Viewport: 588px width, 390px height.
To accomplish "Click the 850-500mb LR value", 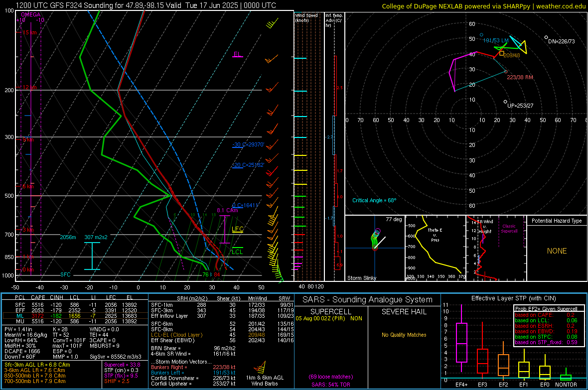I will (x=35, y=376).
